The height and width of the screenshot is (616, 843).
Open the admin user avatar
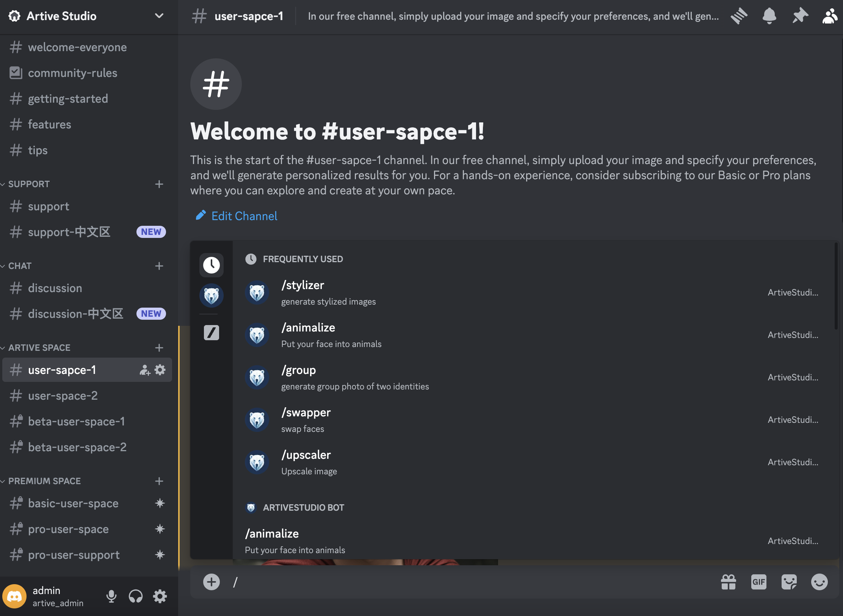14,596
